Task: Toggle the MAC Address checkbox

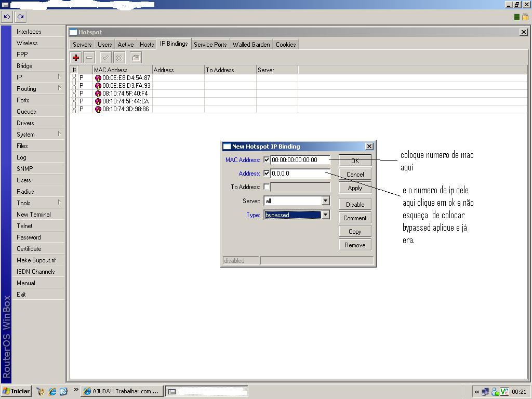Action: point(267,160)
